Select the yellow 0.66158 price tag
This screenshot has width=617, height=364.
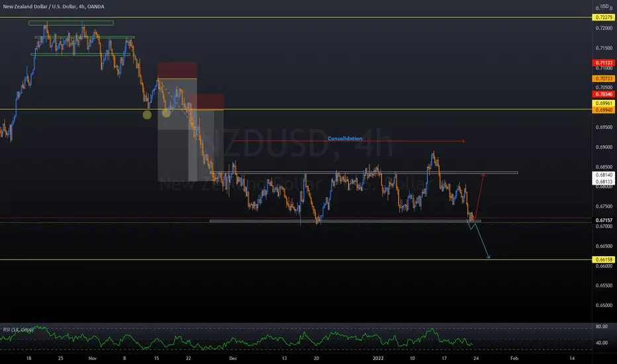(x=604, y=259)
